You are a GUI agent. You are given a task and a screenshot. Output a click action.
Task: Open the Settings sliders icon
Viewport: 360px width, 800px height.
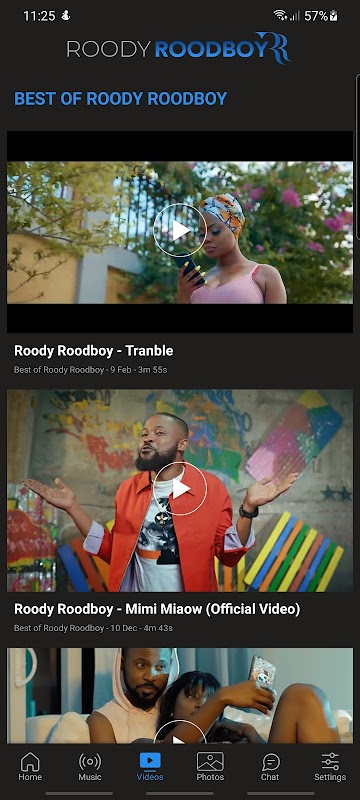[x=330, y=762]
